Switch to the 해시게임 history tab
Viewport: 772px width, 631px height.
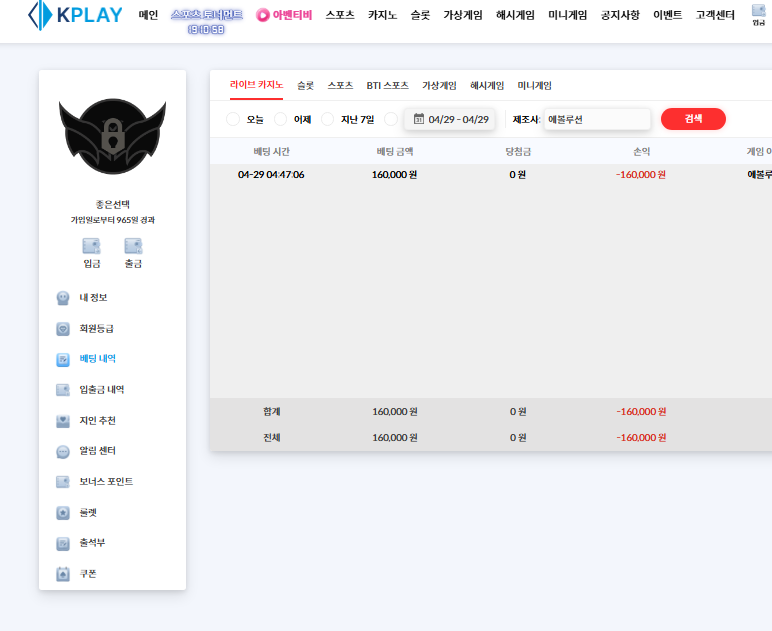(x=487, y=86)
